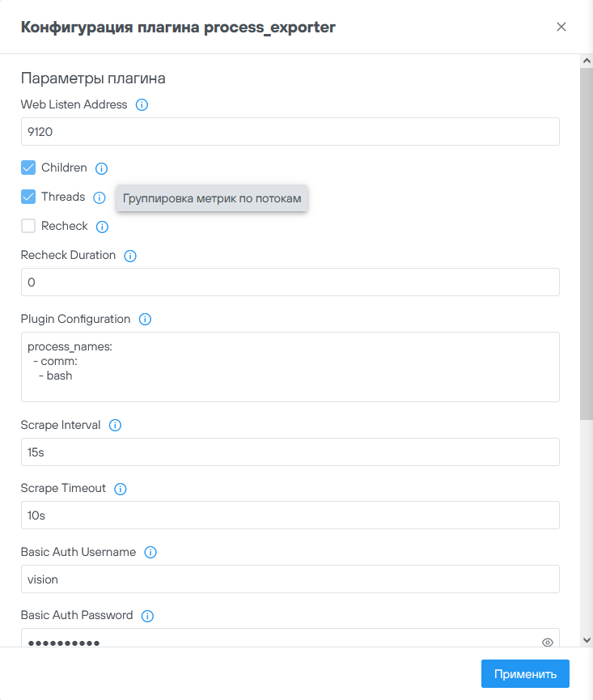Click info icon beside Children checkbox
593x700 pixels.
pyautogui.click(x=101, y=168)
